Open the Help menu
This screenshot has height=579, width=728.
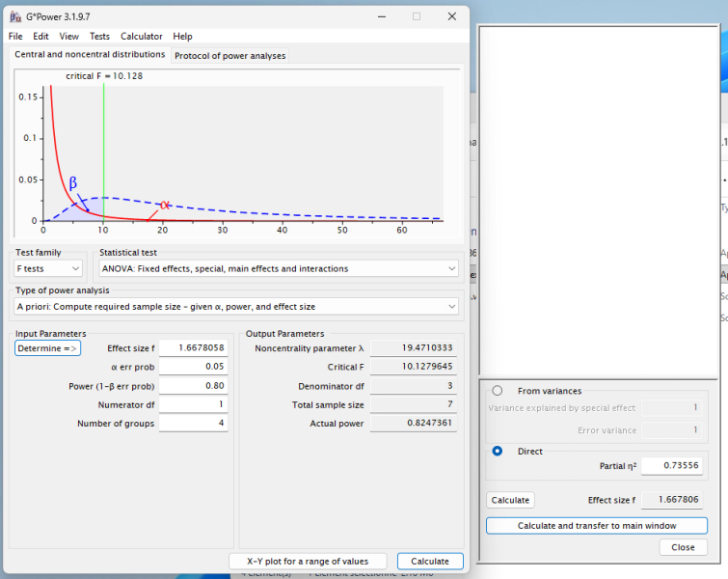pyautogui.click(x=182, y=37)
